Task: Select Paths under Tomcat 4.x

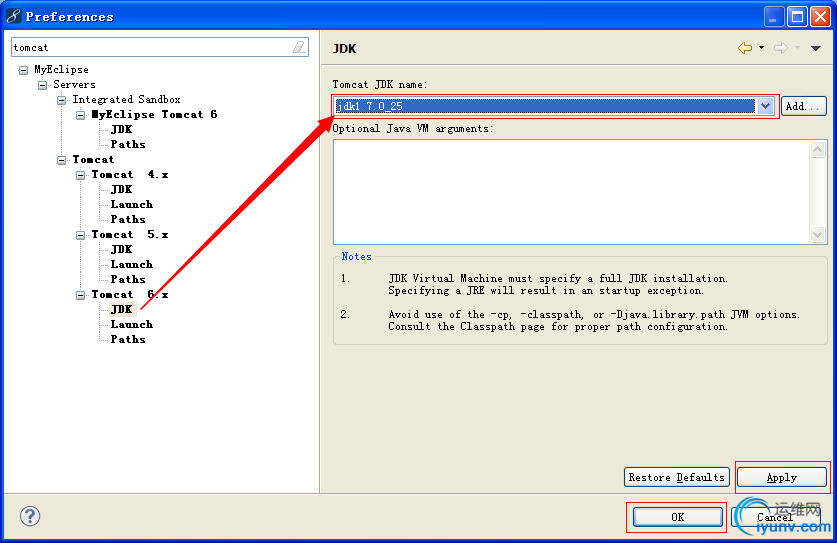Action: tap(128, 219)
